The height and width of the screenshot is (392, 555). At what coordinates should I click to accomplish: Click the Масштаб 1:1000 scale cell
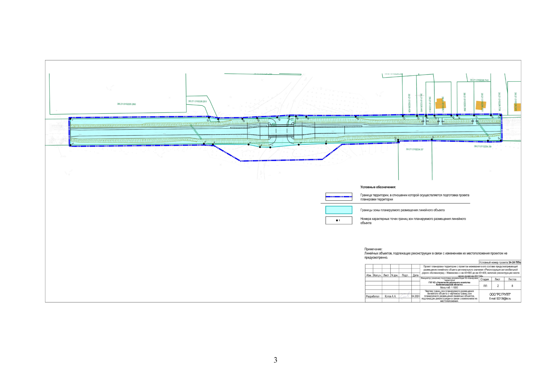[x=449, y=288]
